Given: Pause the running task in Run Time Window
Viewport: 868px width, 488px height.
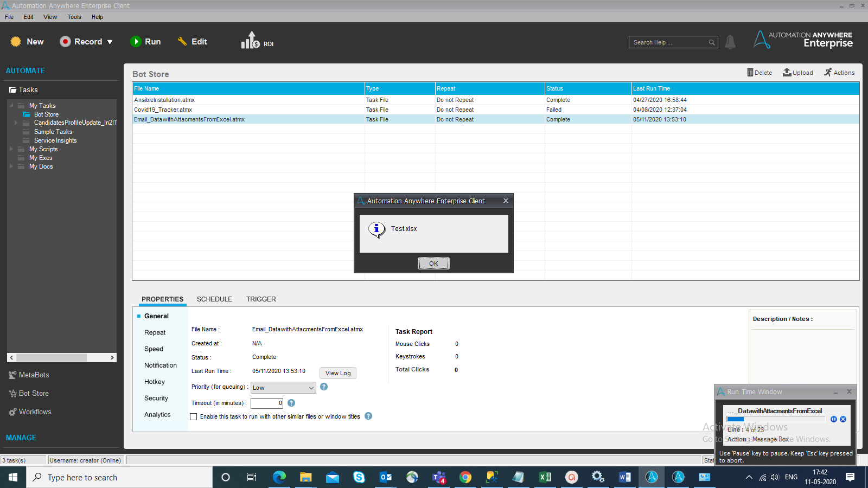Looking at the screenshot, I should pyautogui.click(x=834, y=419).
